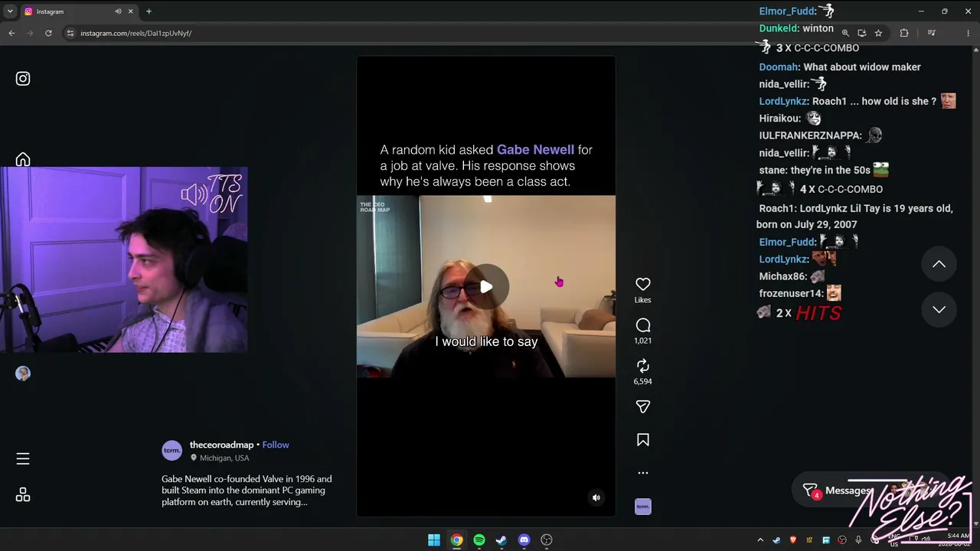Open the reel's more options menu
Viewport: 980px width, 551px height.
click(x=643, y=473)
